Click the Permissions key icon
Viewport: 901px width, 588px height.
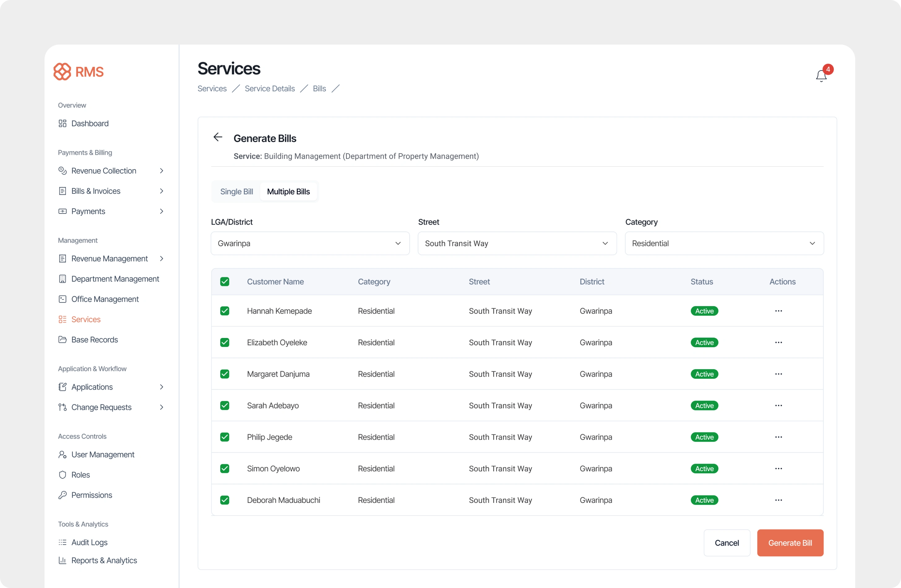pyautogui.click(x=63, y=495)
